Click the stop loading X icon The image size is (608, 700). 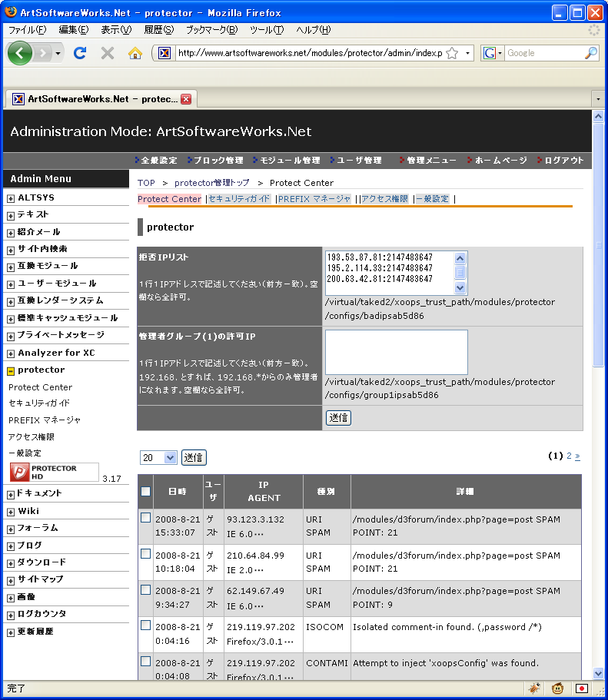tap(108, 53)
